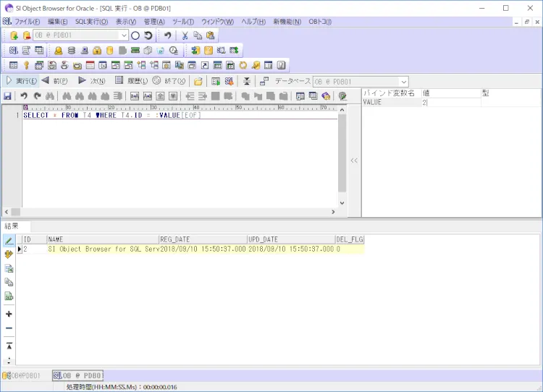543x392 pixels.
Task: Click the recycle bin icon
Action: click(161, 51)
